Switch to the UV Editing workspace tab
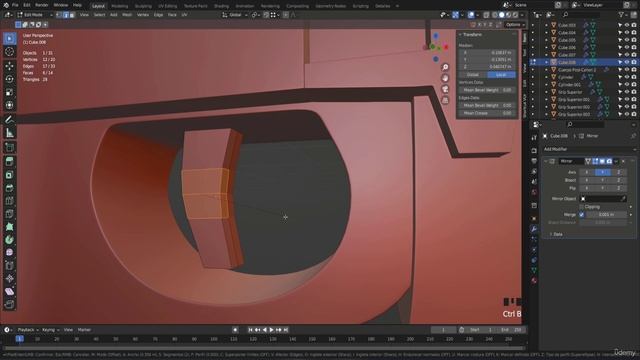Viewport: 640px width, 360px height. 167,6
